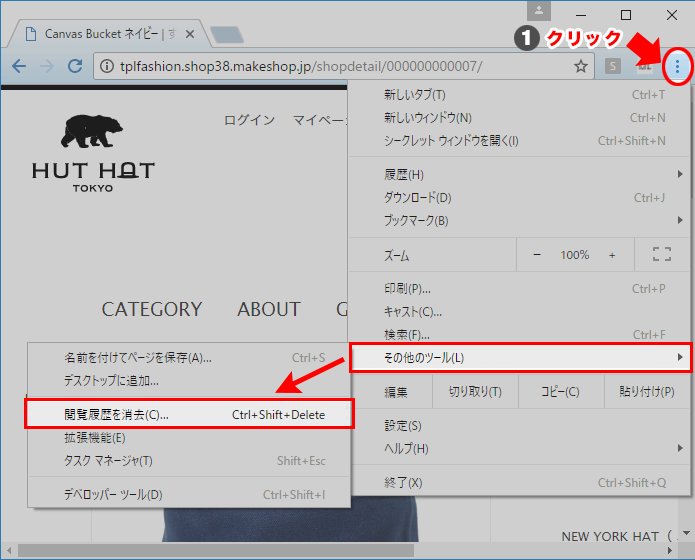Click the browser back arrow
This screenshot has height=560, width=695.
tap(19, 67)
